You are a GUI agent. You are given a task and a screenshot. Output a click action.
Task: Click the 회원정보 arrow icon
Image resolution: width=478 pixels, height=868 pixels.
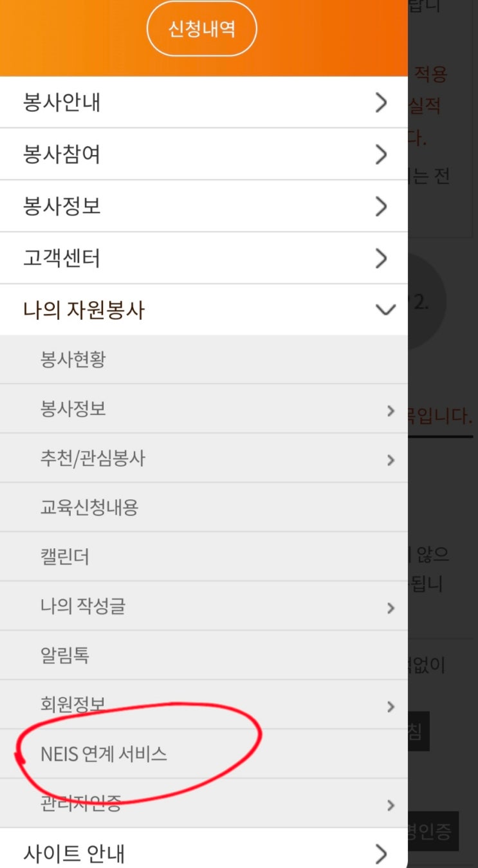tap(391, 706)
